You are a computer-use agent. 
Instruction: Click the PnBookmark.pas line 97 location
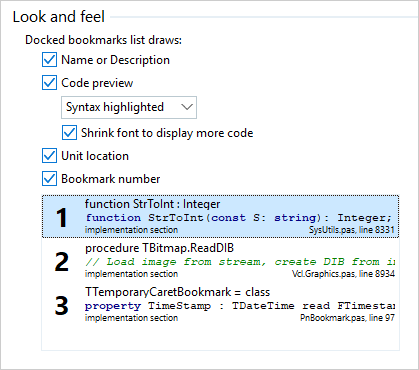[347, 318]
